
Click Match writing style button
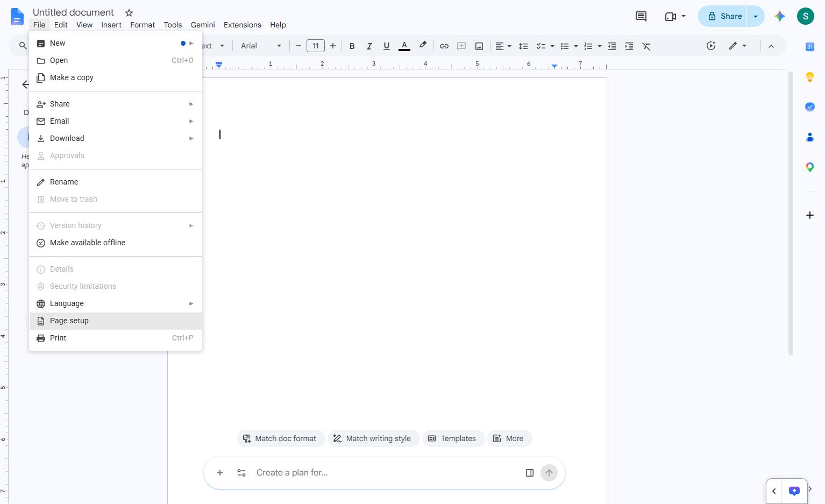[x=373, y=438]
